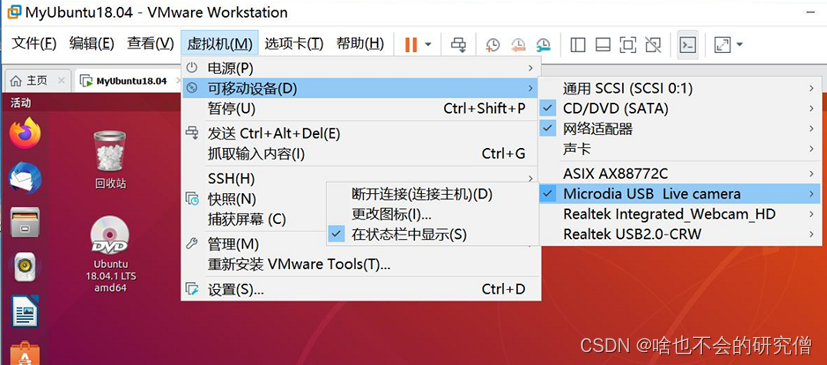Expand 通用 SCSI (SCSI 0:1) submenu

click(x=680, y=88)
